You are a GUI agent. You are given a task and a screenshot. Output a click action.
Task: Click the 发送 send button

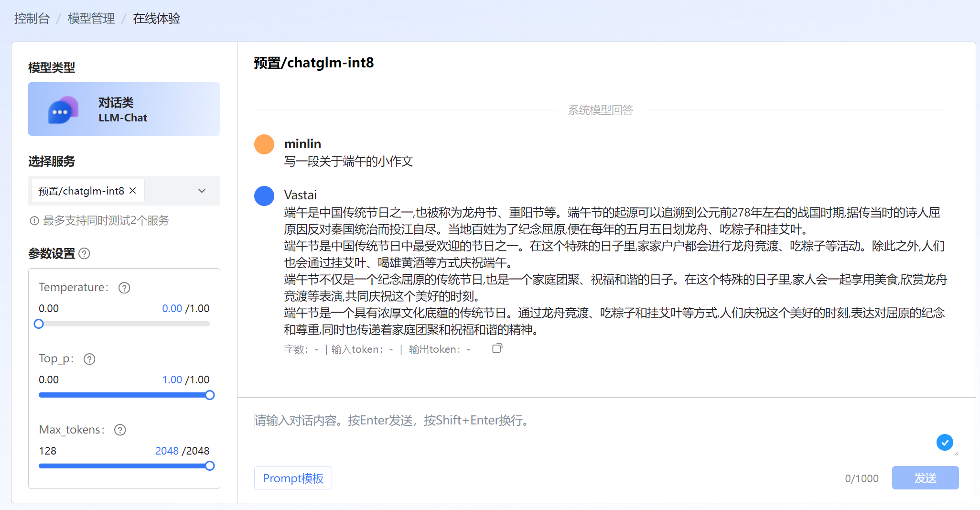coord(925,478)
